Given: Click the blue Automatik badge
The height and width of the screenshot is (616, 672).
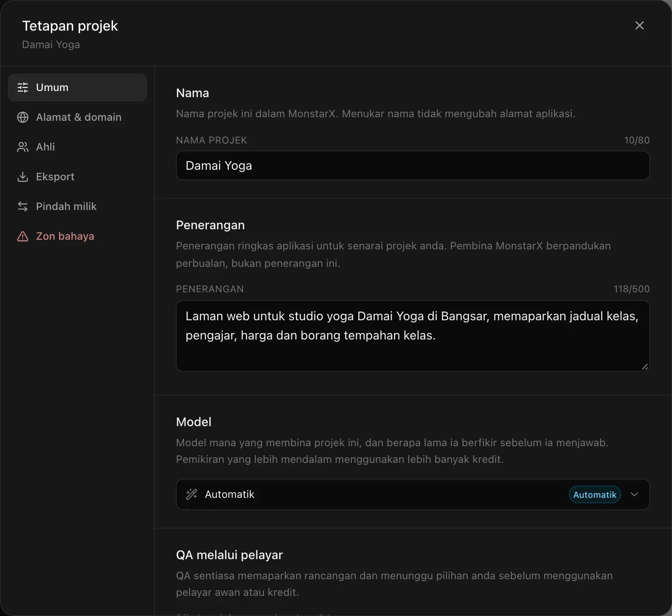Looking at the screenshot, I should click(x=595, y=495).
